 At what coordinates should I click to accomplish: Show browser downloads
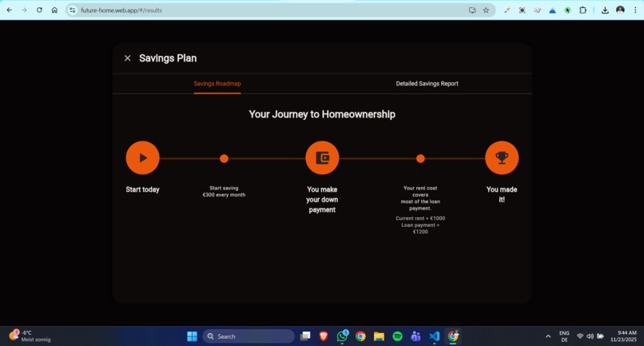point(605,10)
